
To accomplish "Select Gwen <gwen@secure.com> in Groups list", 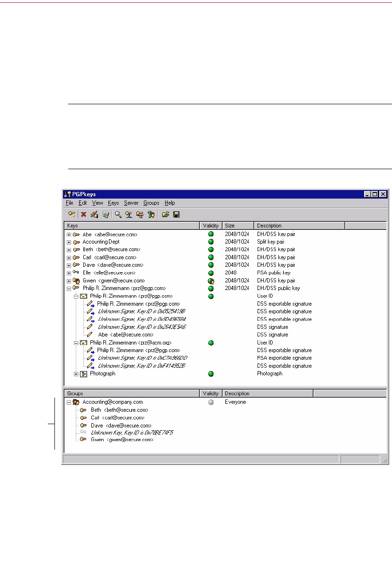I will (122, 439).
